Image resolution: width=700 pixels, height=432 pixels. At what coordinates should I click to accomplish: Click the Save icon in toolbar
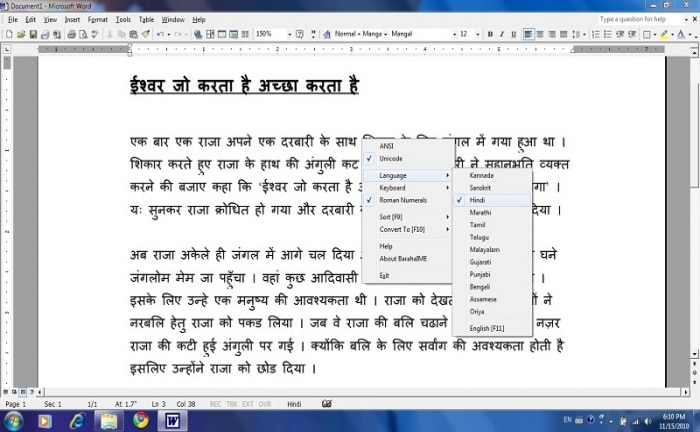33,34
